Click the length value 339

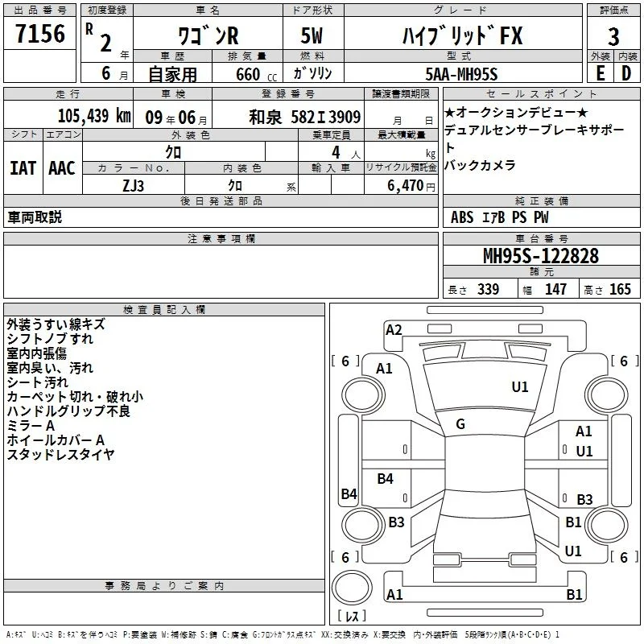click(488, 289)
